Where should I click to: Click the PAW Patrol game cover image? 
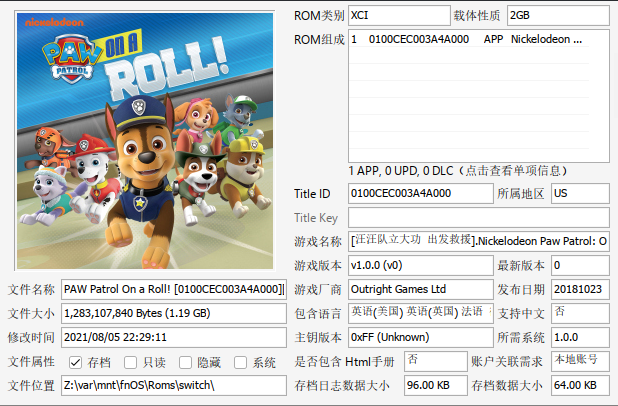pos(146,136)
